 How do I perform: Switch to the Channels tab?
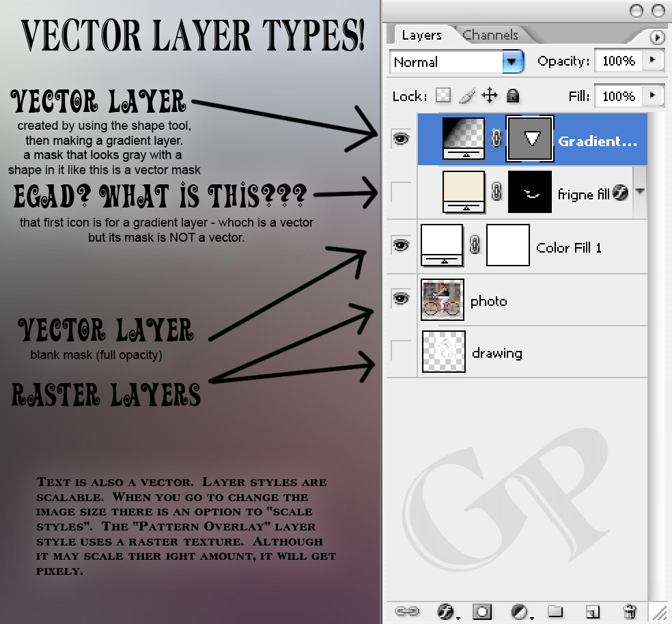490,35
